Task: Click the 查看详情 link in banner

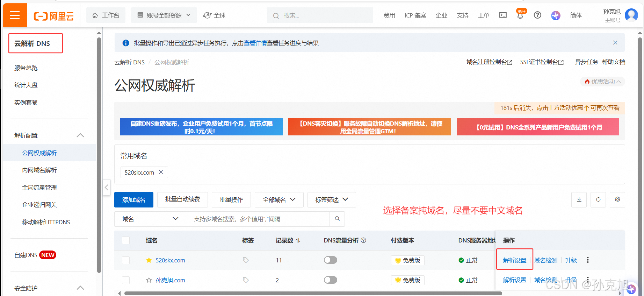Action: [255, 43]
